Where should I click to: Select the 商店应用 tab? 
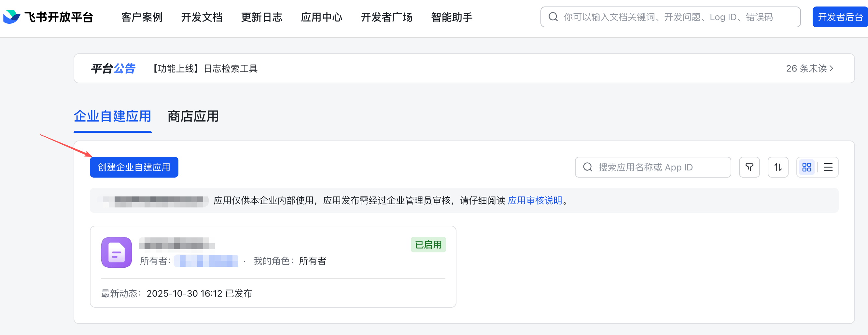(193, 116)
